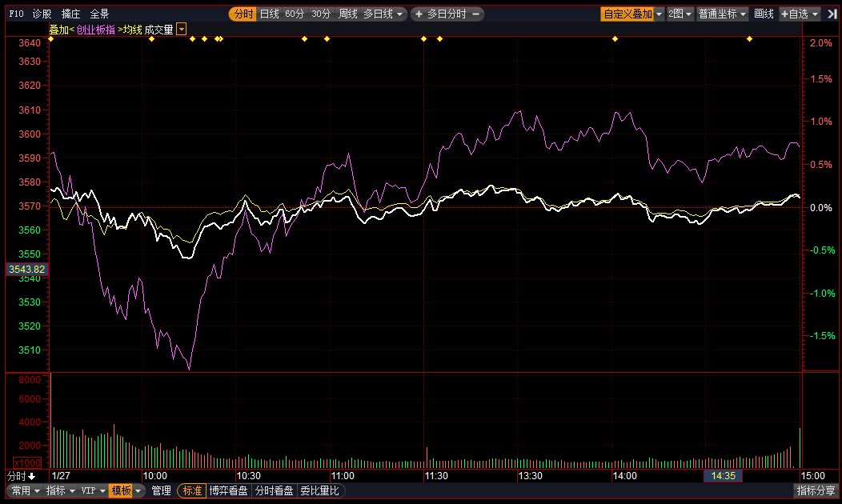Click the 成交量 volume label

159,30
